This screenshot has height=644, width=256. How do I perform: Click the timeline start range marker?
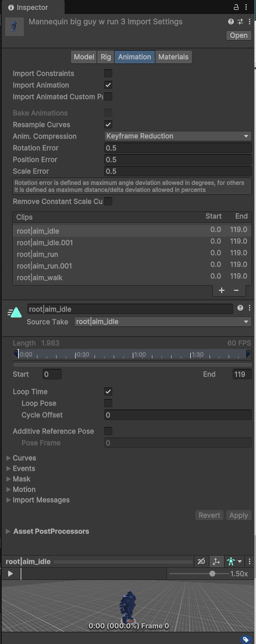[16, 354]
